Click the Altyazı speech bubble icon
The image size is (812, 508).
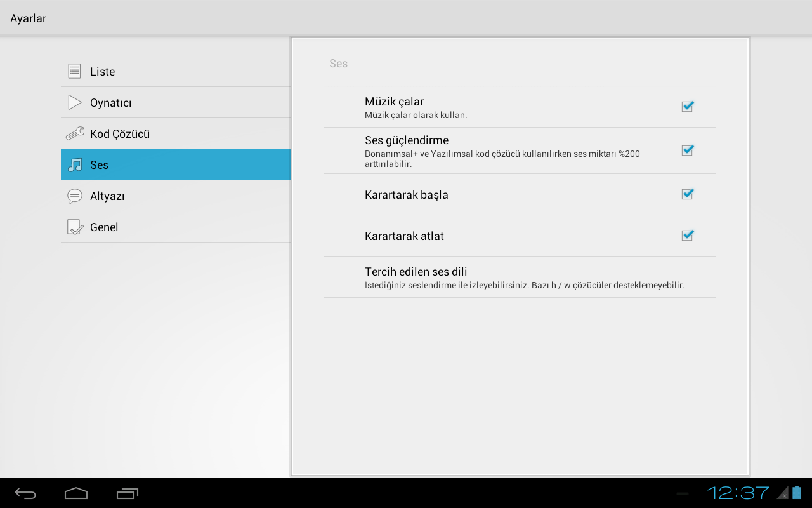coord(75,196)
